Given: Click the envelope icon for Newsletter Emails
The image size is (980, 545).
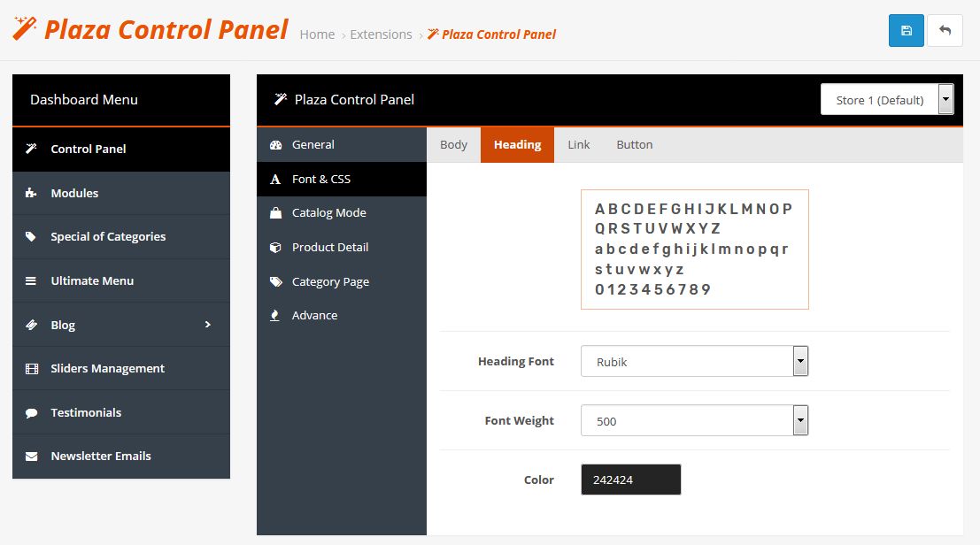Looking at the screenshot, I should [x=31, y=457].
